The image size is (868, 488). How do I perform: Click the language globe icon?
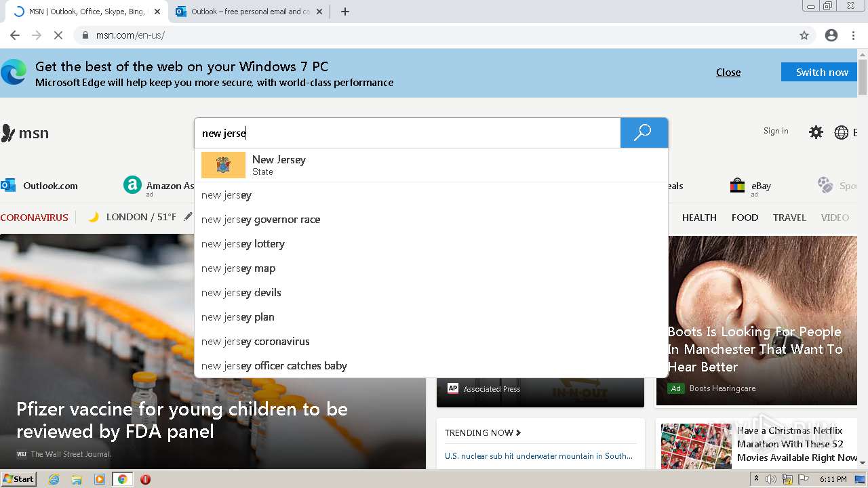coord(842,132)
